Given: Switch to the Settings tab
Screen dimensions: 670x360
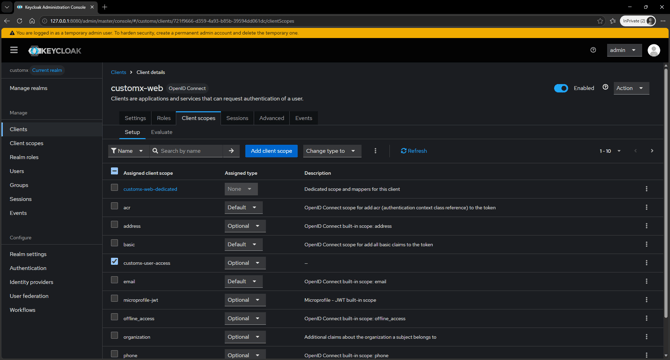Looking at the screenshot, I should tap(135, 118).
